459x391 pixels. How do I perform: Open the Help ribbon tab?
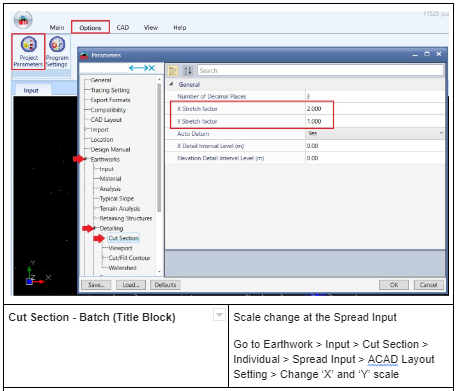[x=179, y=28]
